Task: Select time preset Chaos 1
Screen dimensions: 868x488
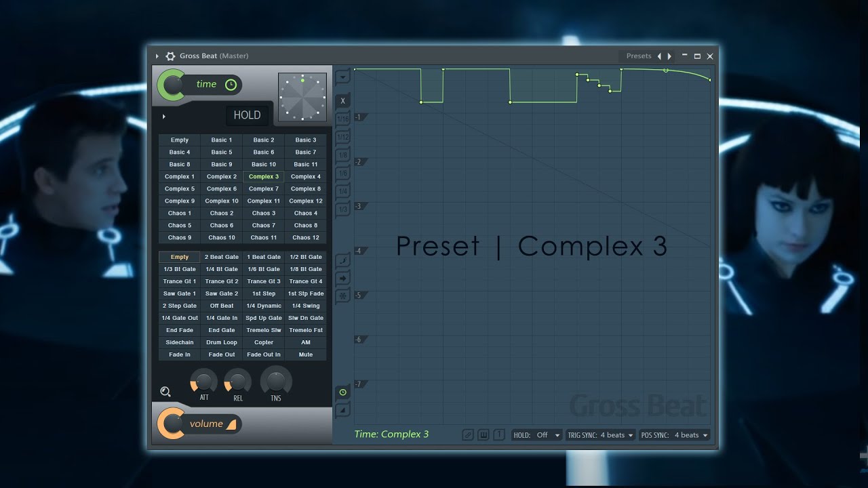Action: (x=180, y=213)
